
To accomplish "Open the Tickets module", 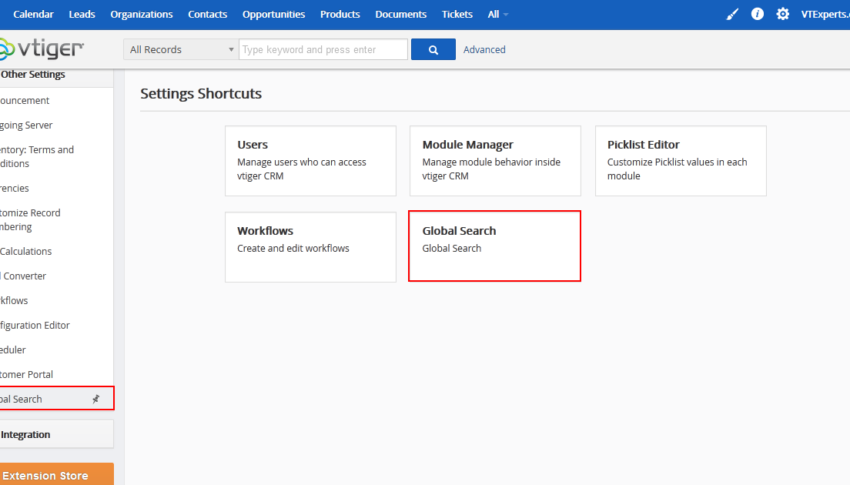I will click(457, 14).
